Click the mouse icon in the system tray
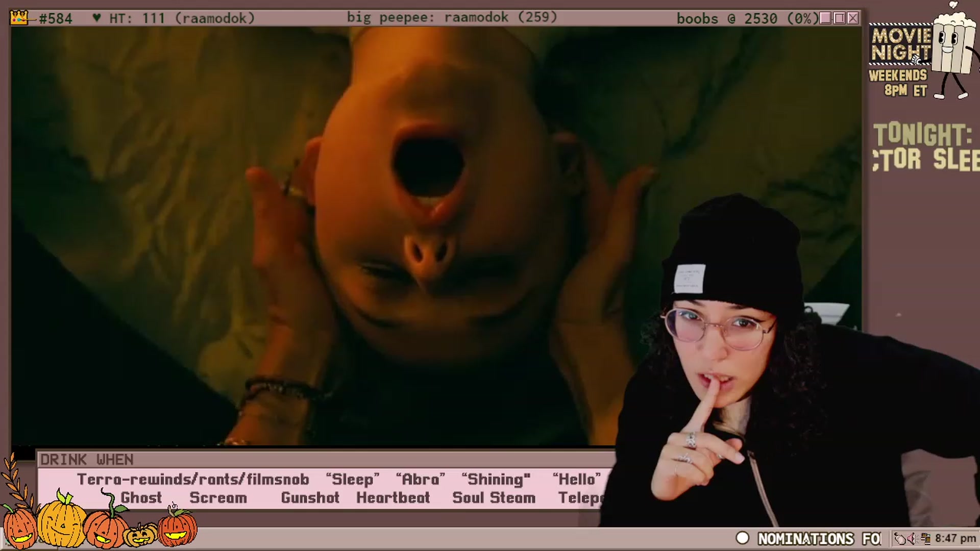 tap(900, 538)
